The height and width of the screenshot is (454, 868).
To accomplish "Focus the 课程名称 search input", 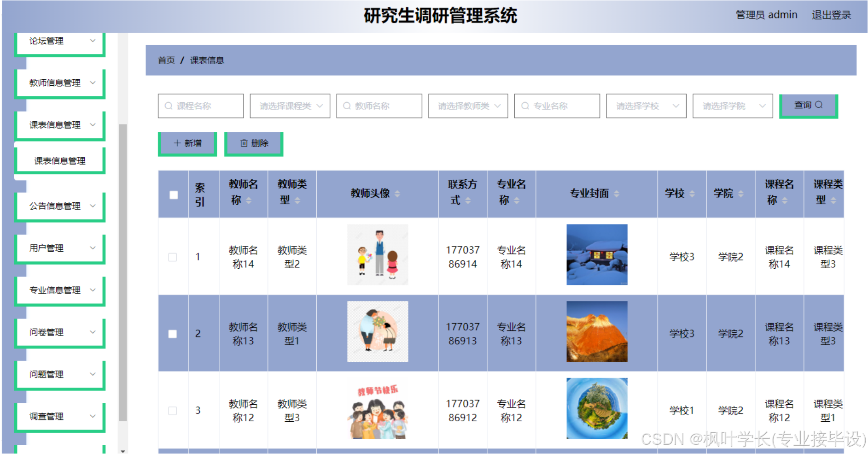I will pos(201,106).
